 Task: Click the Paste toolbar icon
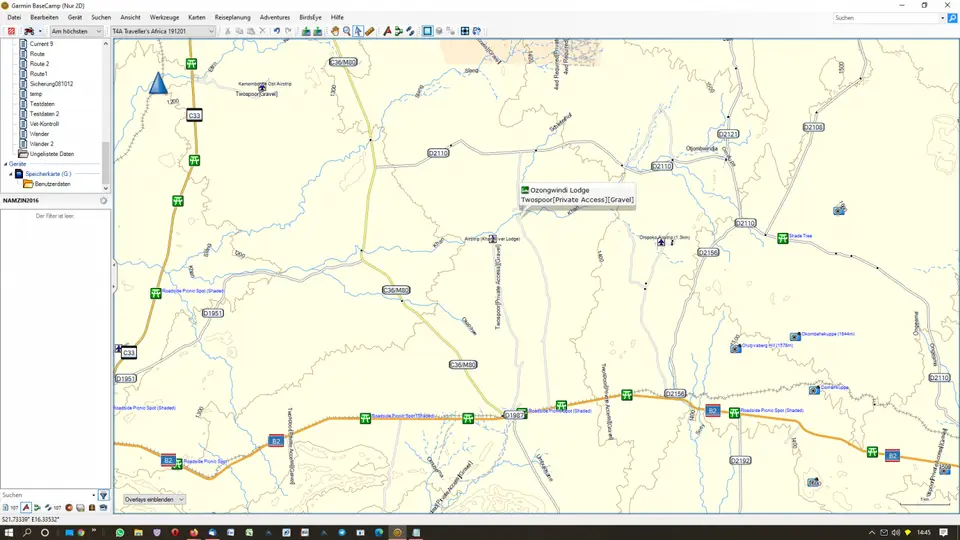pos(251,31)
